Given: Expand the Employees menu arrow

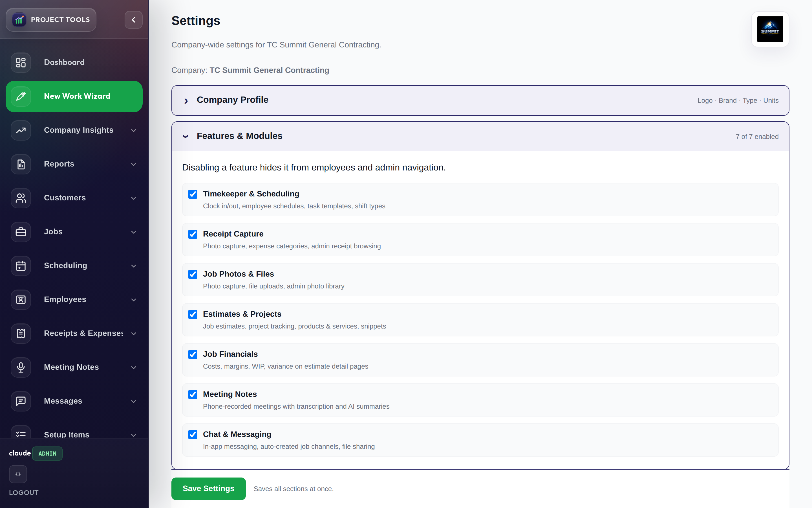Looking at the screenshot, I should point(134,300).
